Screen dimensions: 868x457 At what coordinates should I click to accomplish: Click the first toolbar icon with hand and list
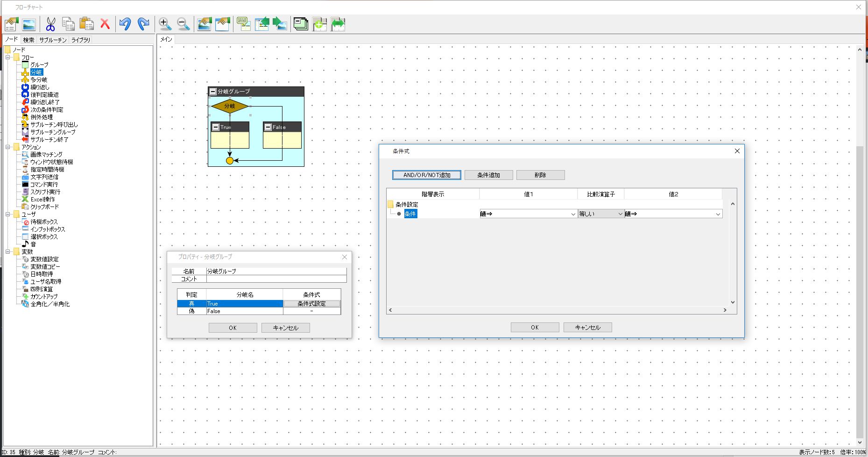(11, 24)
